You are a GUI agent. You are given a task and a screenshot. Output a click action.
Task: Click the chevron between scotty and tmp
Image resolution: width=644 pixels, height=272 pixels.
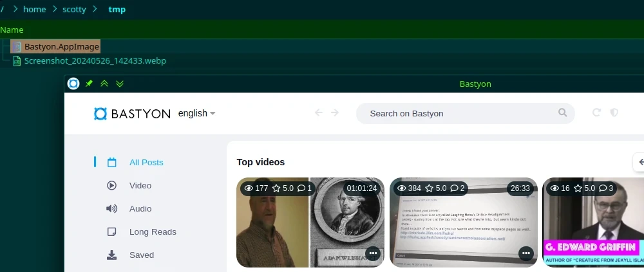coord(95,9)
